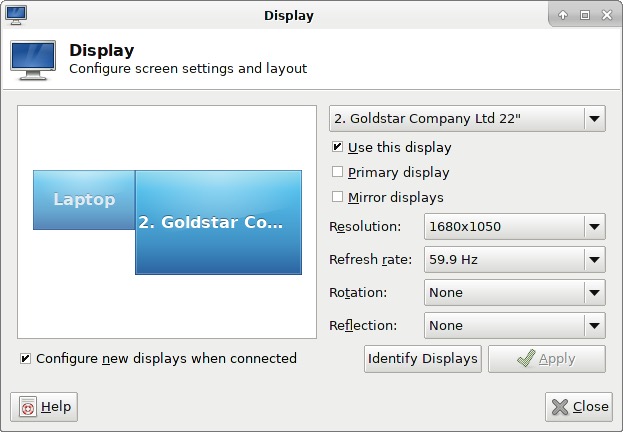
Task: Click the Configure screen settings and layout subtitle
Action: pyautogui.click(x=188, y=69)
